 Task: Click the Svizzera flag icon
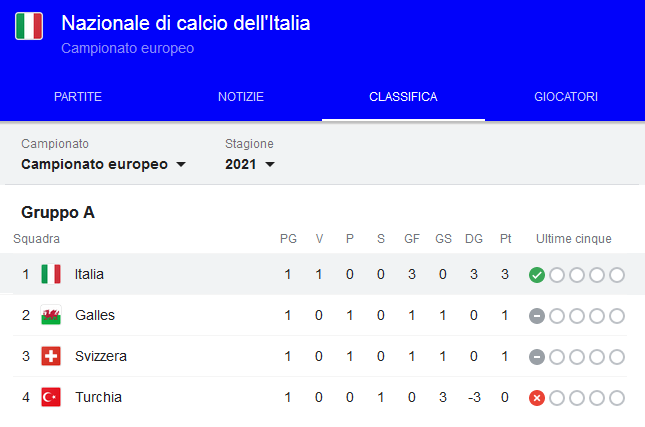point(51,357)
